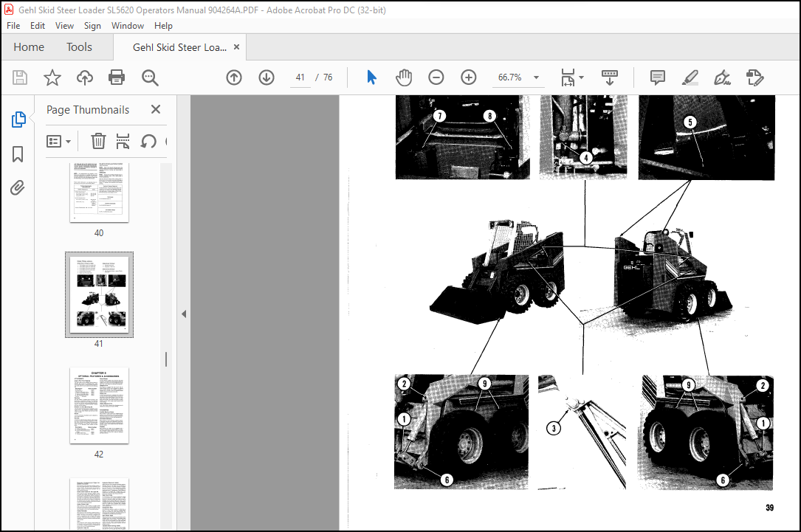Viewport: 801px width, 532px height.
Task: Open the Attachments paperclip icon
Action: (x=18, y=188)
